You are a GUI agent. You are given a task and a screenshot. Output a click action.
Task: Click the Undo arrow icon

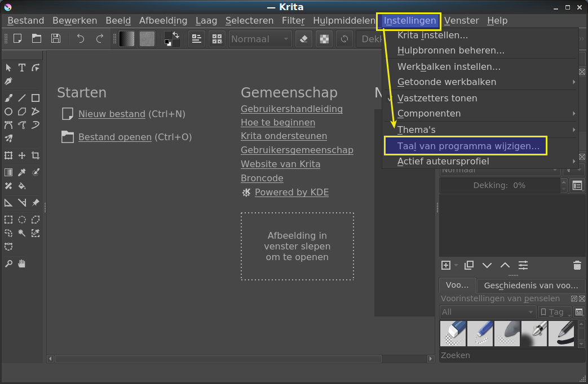click(80, 39)
